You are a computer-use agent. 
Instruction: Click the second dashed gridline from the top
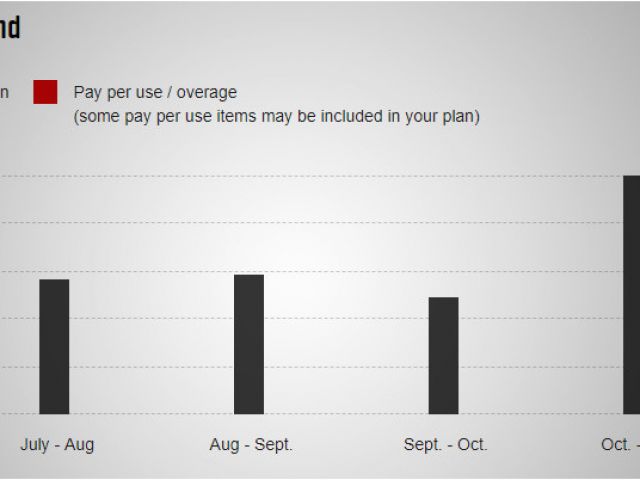point(312,223)
